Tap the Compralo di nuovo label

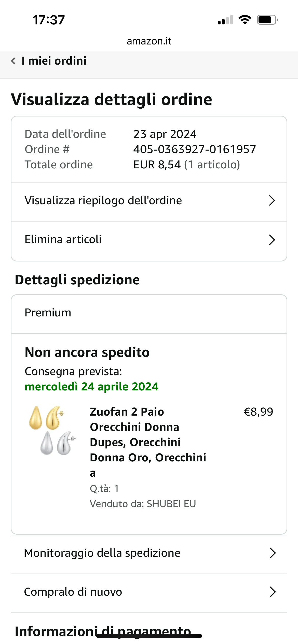[x=73, y=592]
